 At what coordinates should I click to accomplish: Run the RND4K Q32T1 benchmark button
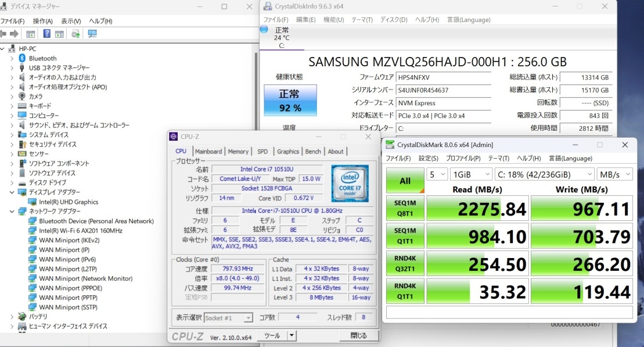point(405,263)
